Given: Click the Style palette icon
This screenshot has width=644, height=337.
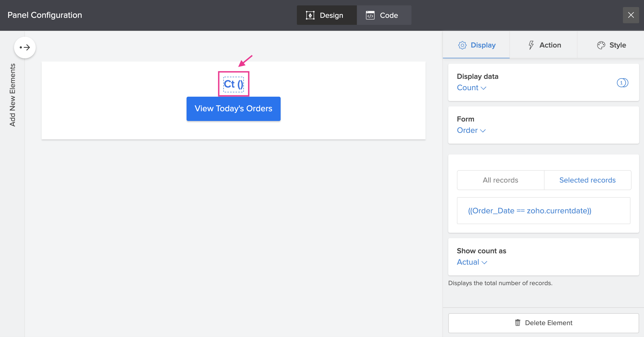Looking at the screenshot, I should point(601,45).
